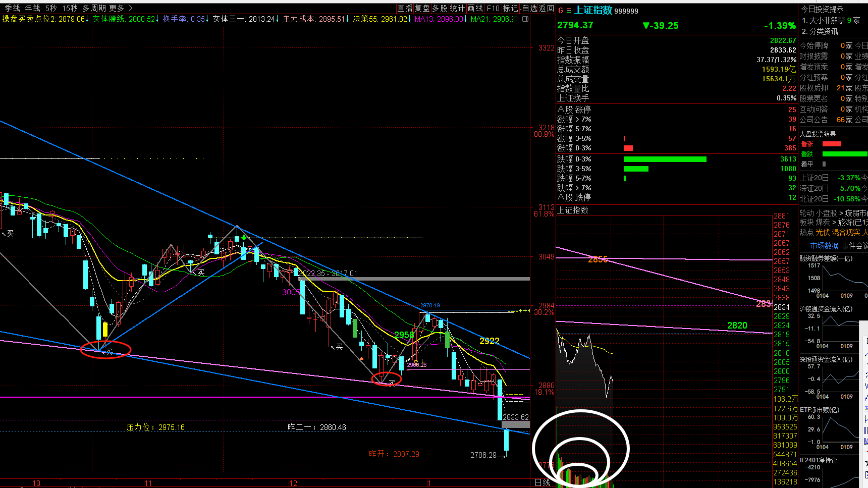Add to 自选 watchlist
This screenshot has height=488, width=868.
coord(530,8)
